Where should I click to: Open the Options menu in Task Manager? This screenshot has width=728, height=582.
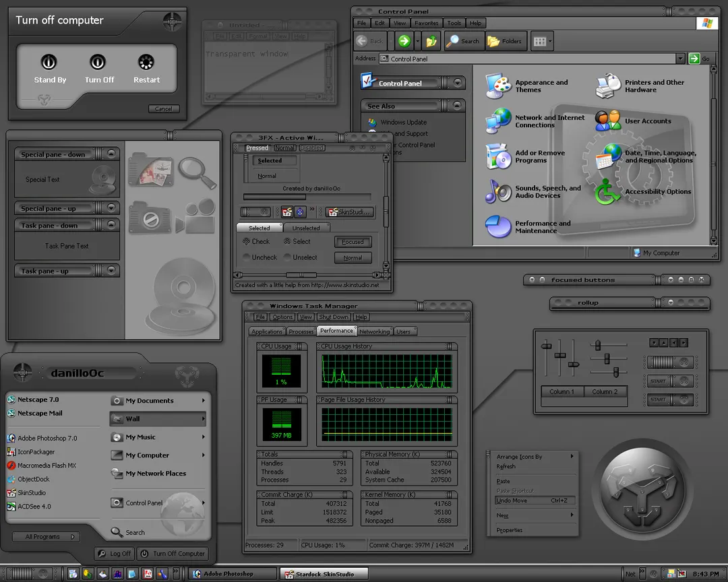[282, 317]
